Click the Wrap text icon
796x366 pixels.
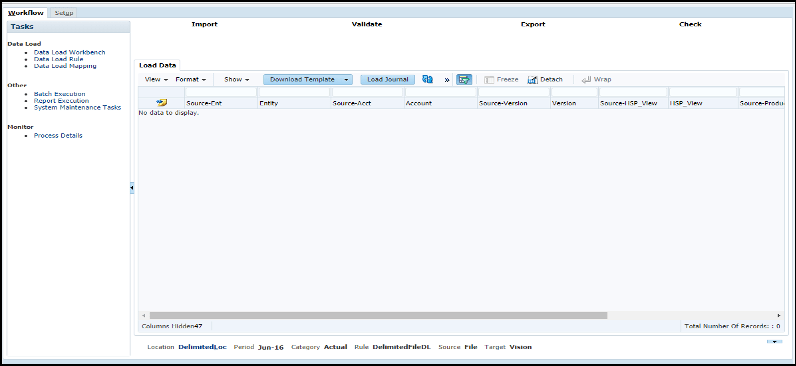[586, 80]
